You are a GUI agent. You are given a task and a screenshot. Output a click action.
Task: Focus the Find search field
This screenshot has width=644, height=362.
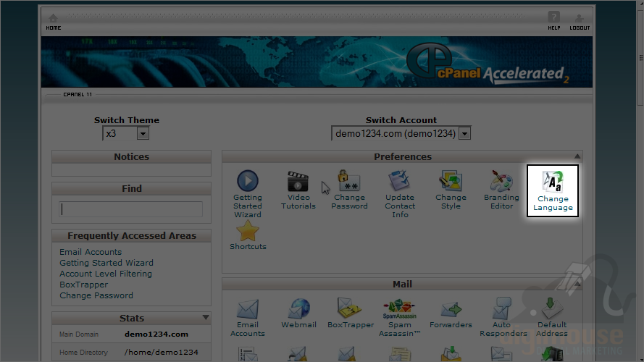tap(130, 209)
